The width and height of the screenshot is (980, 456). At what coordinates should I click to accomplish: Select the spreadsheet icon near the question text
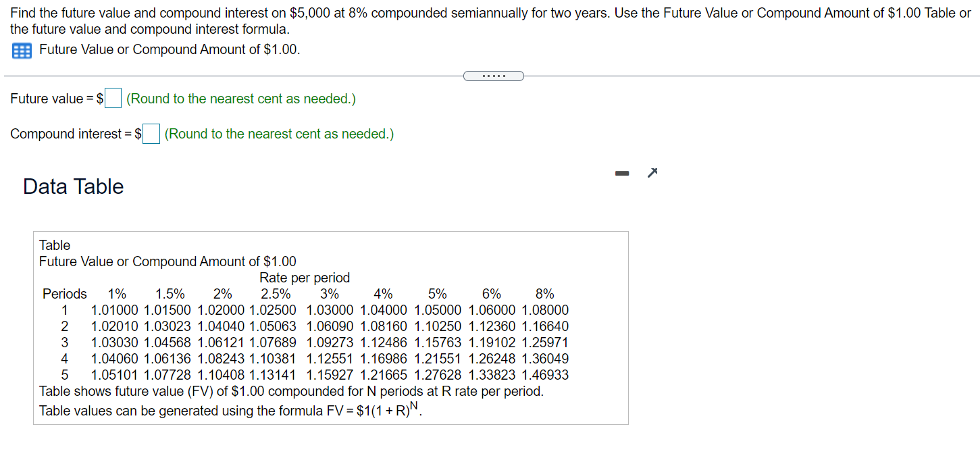coord(21,50)
